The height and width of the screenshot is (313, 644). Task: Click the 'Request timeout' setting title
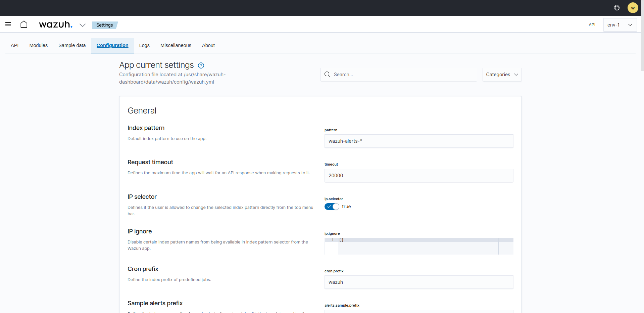[150, 162]
